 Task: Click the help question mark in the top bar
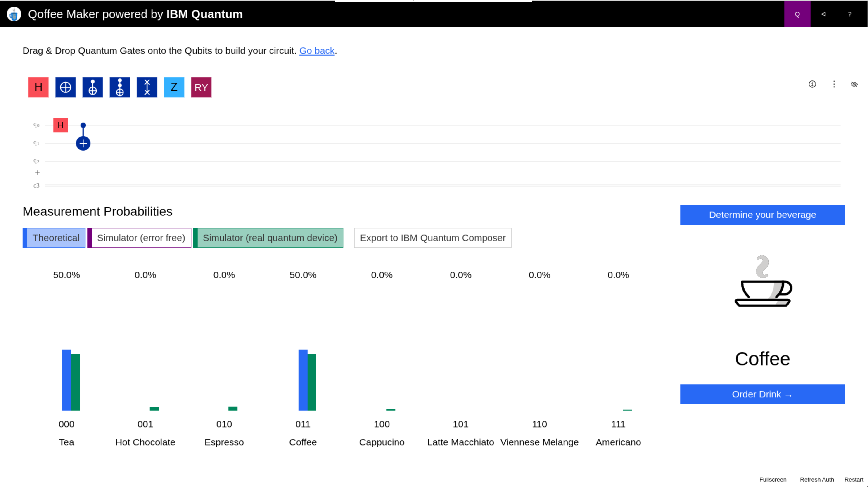pos(850,14)
